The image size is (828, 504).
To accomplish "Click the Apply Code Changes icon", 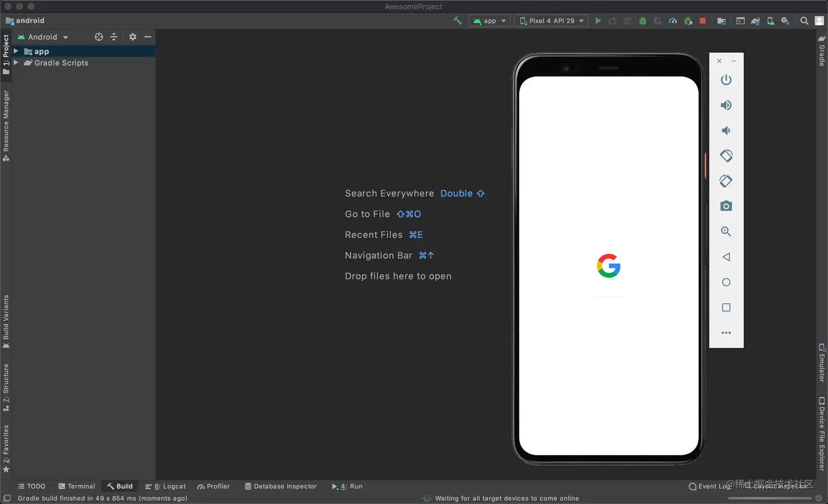I will (628, 21).
